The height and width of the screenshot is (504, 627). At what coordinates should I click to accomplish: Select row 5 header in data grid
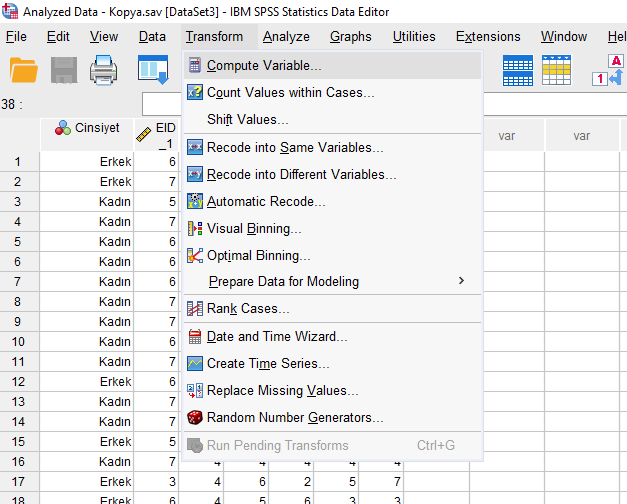tap(18, 241)
